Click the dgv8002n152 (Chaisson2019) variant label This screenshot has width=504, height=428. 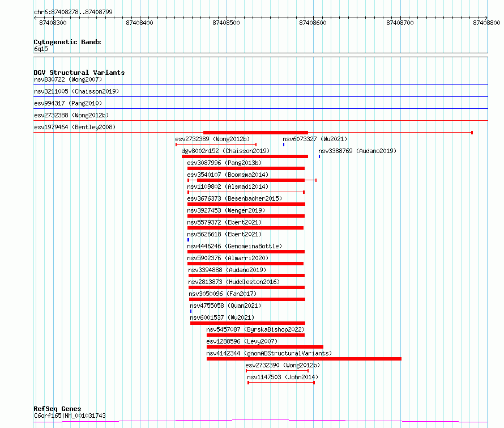(x=225, y=151)
